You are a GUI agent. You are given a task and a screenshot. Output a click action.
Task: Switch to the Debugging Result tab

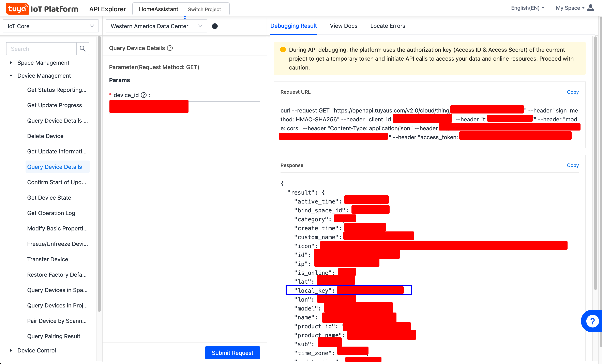tap(294, 26)
